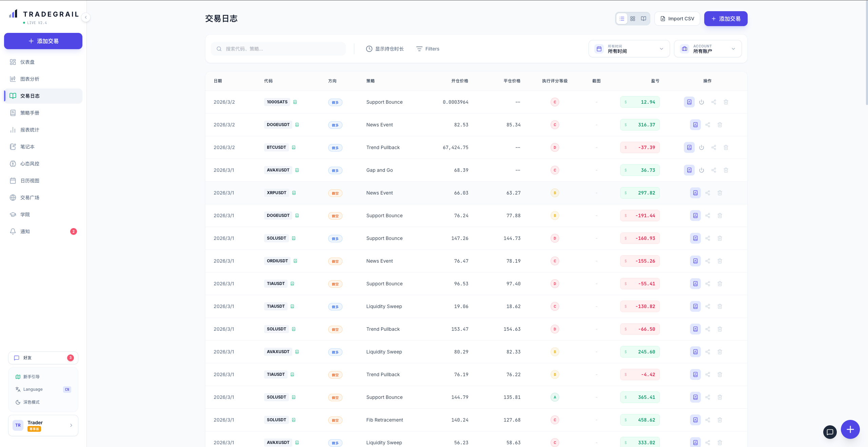Toggle 显示持仓时长 display option
The image size is (868, 447).
pos(385,49)
